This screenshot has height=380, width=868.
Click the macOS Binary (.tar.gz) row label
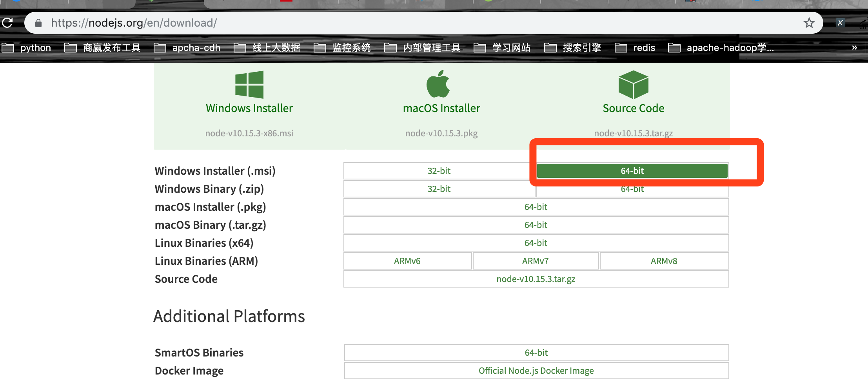pos(211,225)
